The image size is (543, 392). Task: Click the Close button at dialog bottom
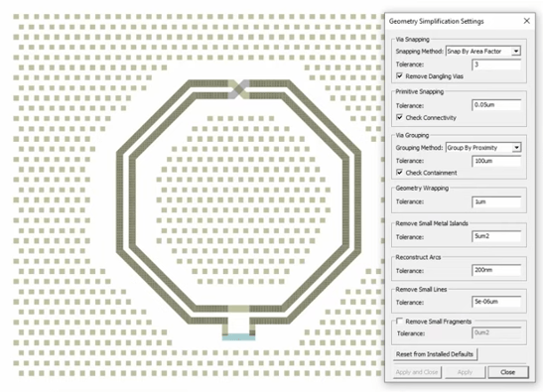coord(508,372)
